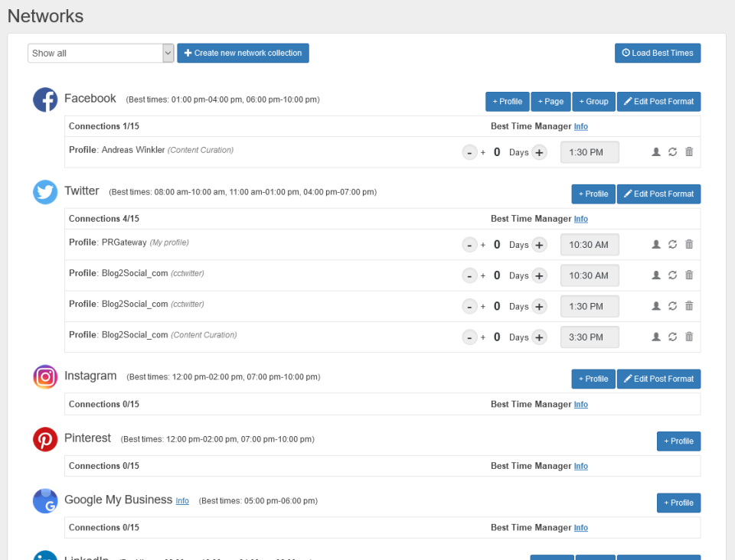Click the Info link beside Google My Business
Viewport: 735px width, 560px height.
pyautogui.click(x=182, y=501)
